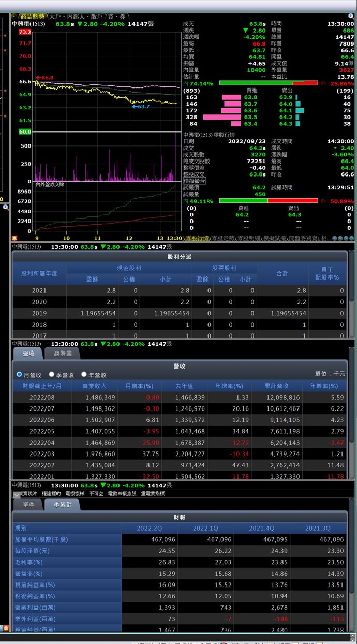Image resolution: width=357 pixels, height=644 pixels.
Task: Select the 月營收 radio button
Action: tap(20, 375)
